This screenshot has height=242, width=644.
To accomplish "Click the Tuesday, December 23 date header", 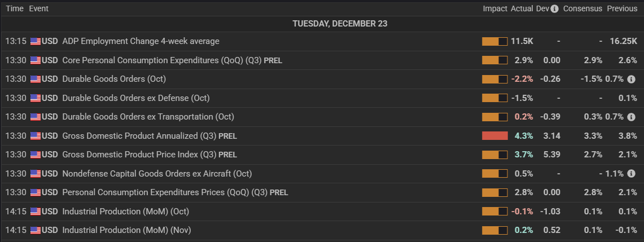I will [x=340, y=24].
